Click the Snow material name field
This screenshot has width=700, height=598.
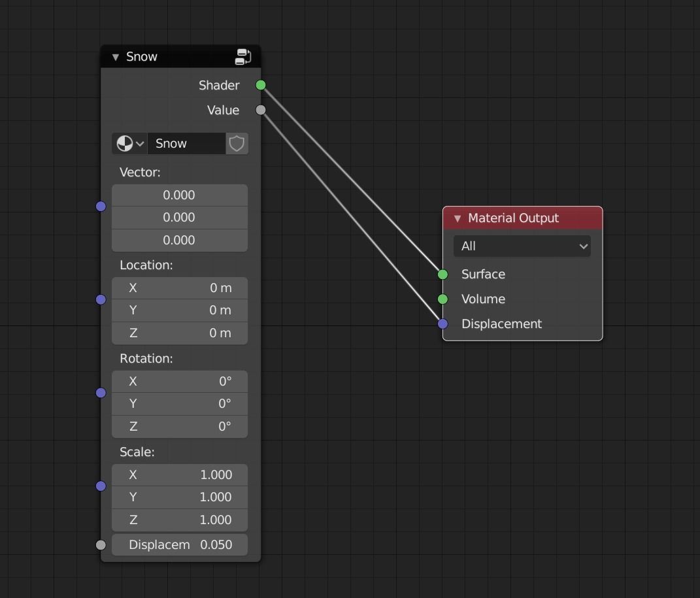pos(186,143)
